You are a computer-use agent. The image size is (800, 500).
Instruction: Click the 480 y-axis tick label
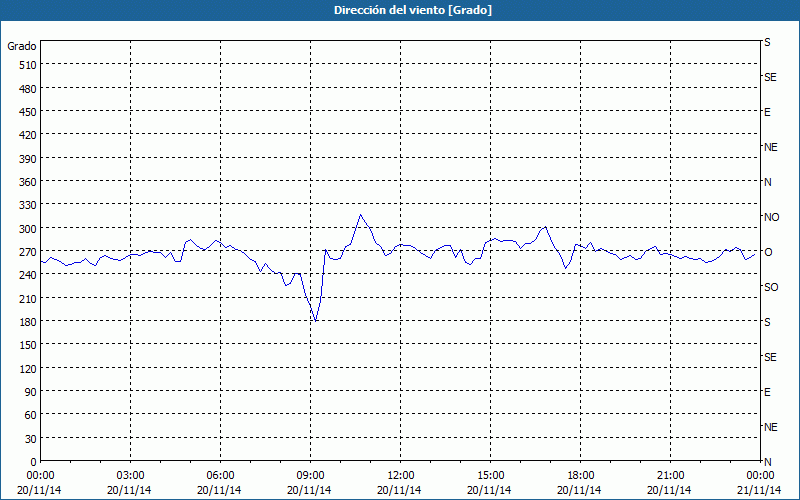pyautogui.click(x=29, y=89)
